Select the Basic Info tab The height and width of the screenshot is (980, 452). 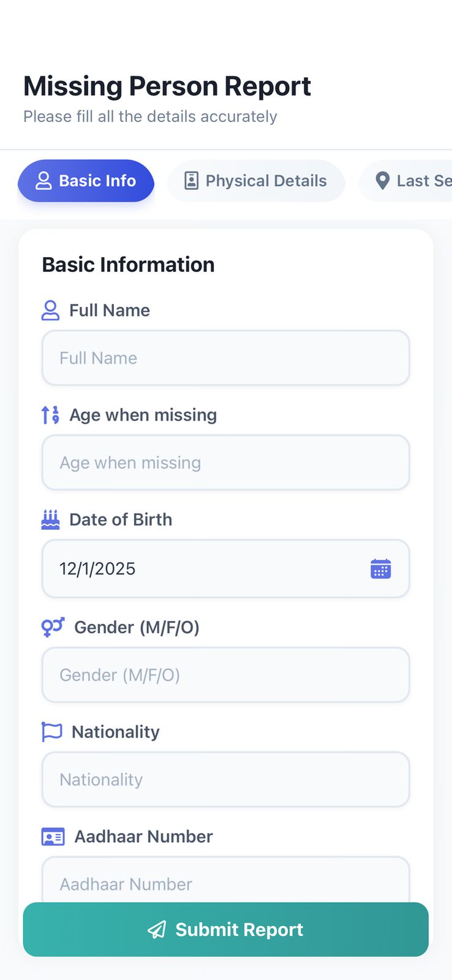[86, 181]
